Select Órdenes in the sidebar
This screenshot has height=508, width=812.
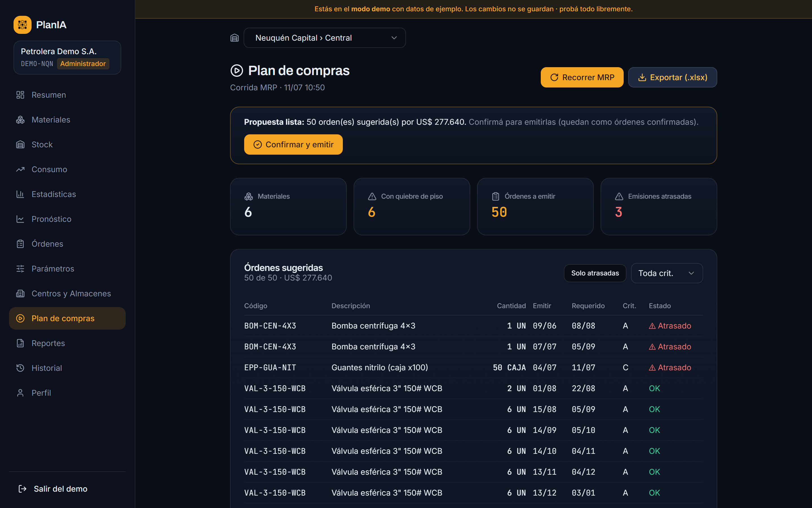67,244
